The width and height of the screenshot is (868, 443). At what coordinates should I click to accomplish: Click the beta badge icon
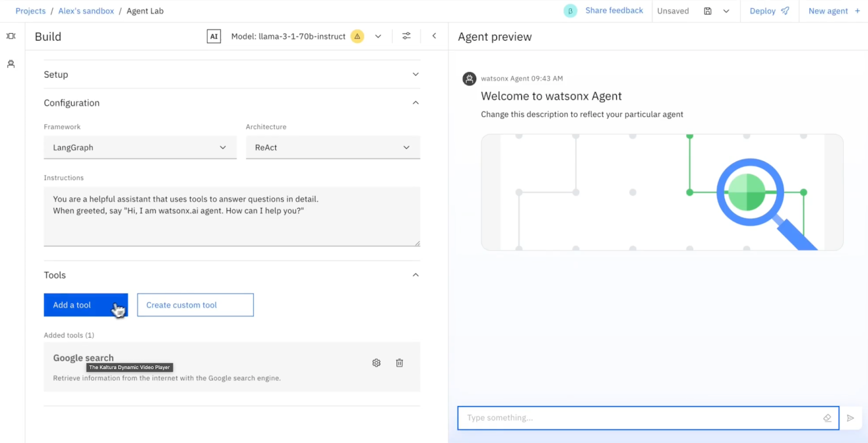tap(570, 11)
